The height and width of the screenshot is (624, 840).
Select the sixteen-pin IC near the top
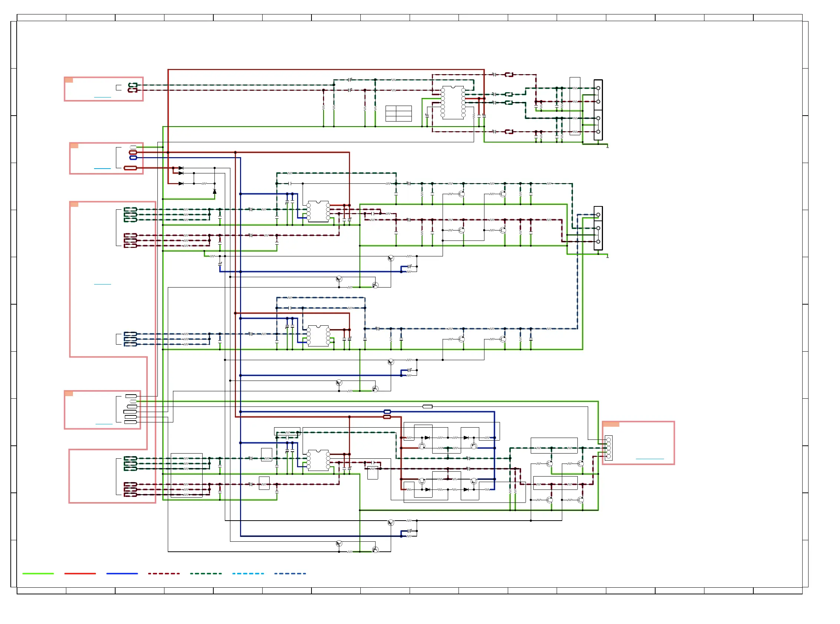pyautogui.click(x=453, y=103)
